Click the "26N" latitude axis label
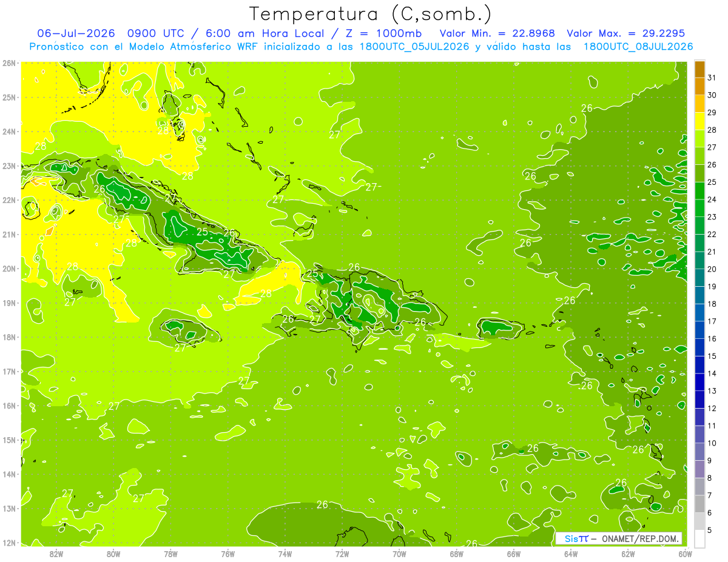The image size is (728, 562). [x=9, y=63]
